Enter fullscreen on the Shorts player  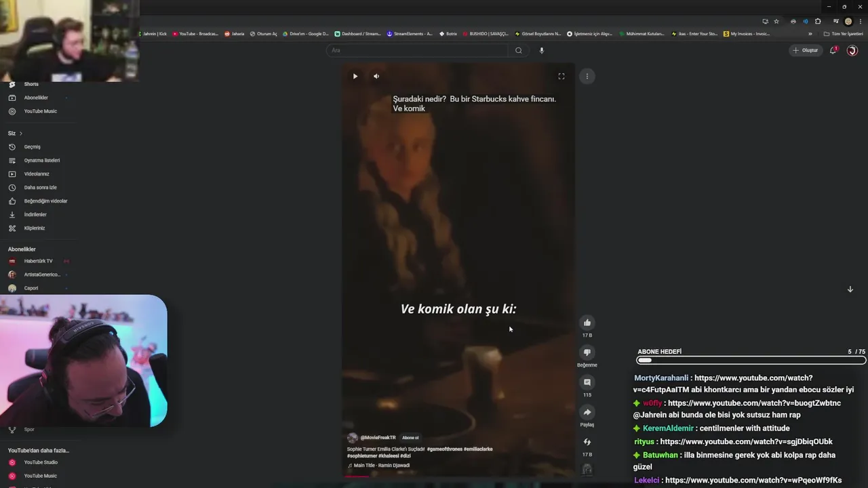point(561,76)
